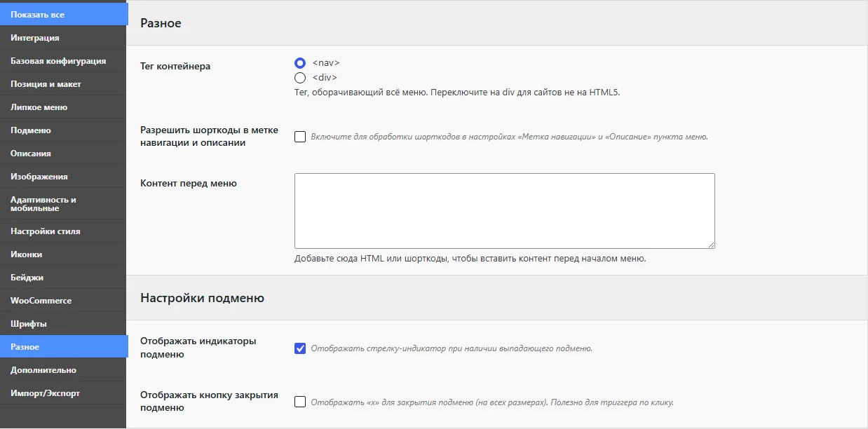Enable shortcodes in navigation label checkbox
This screenshot has height=429, width=868.
(x=300, y=137)
